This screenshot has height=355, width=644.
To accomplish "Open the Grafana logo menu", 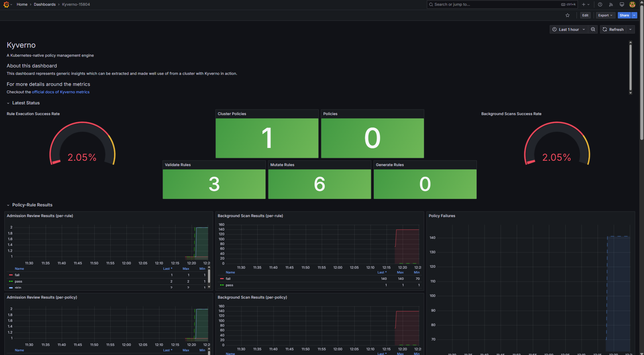I will coord(6,4).
